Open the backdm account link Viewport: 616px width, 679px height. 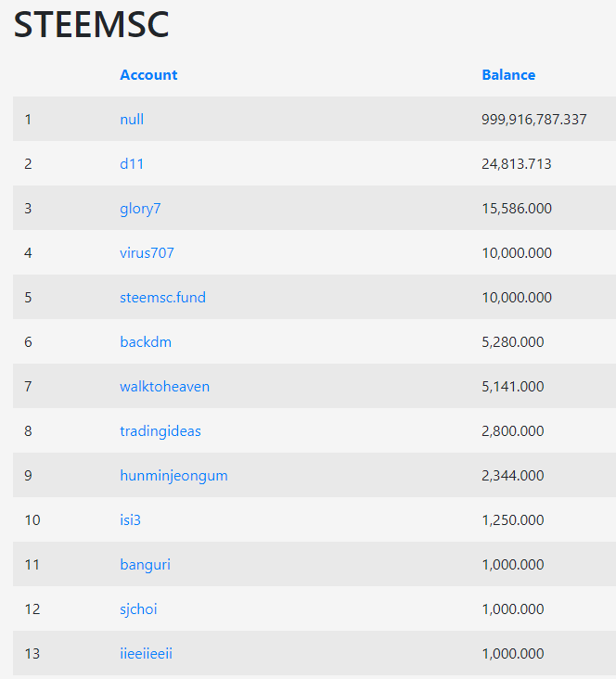146,342
